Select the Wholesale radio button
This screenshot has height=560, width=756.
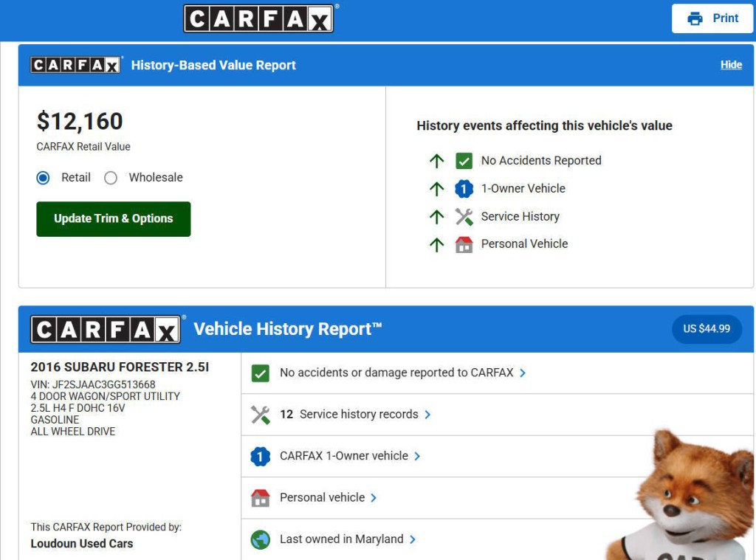pos(111,178)
